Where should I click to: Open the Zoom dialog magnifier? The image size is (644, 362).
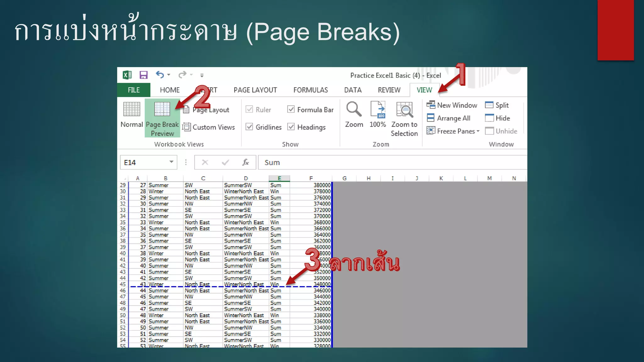pos(354,114)
